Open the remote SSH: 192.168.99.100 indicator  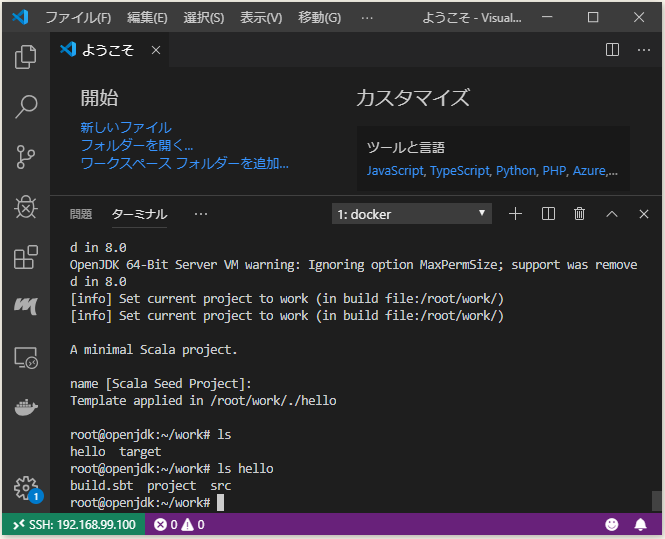(74, 525)
